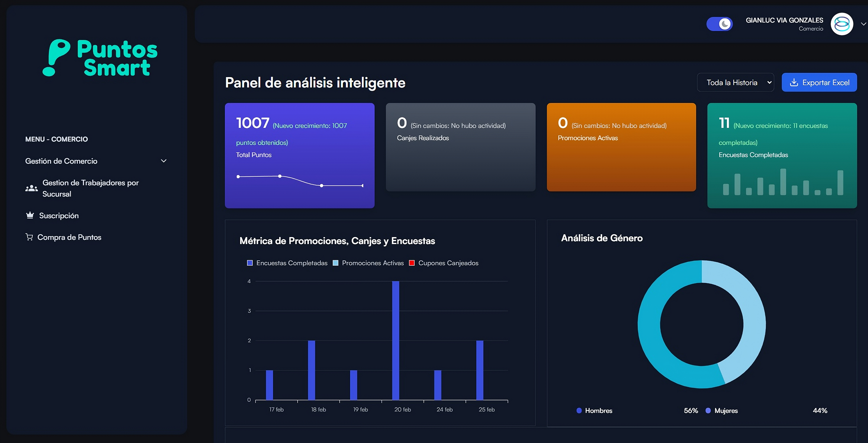Select Suscripción in the sidebar menu
868x443 pixels.
tap(58, 215)
